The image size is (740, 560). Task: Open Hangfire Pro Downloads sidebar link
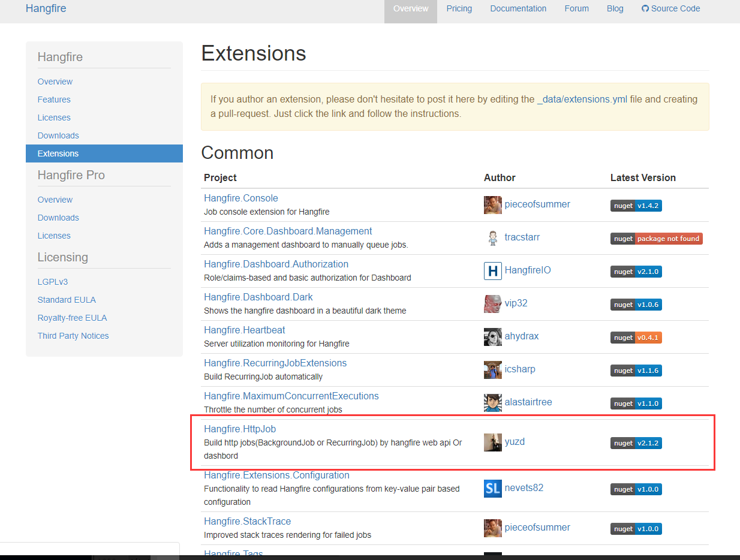58,218
